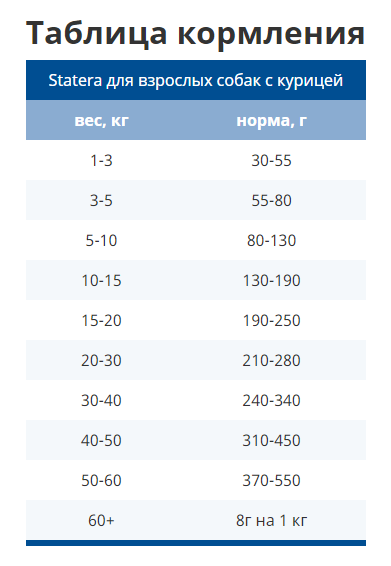The width and height of the screenshot is (391, 566).
Task: Select the 50-60 weight cell
Action: coord(101,481)
